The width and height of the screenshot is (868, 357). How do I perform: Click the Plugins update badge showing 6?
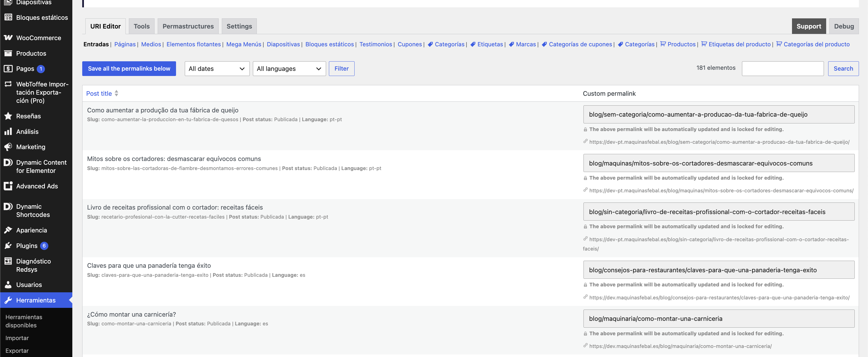point(44,246)
